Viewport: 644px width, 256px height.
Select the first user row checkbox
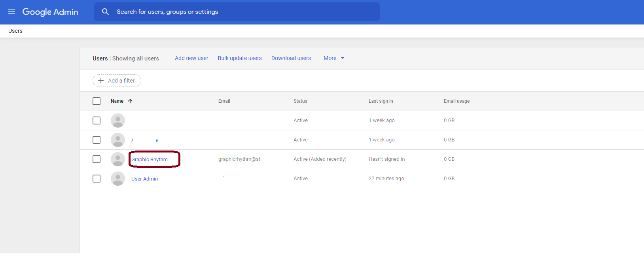click(x=97, y=120)
